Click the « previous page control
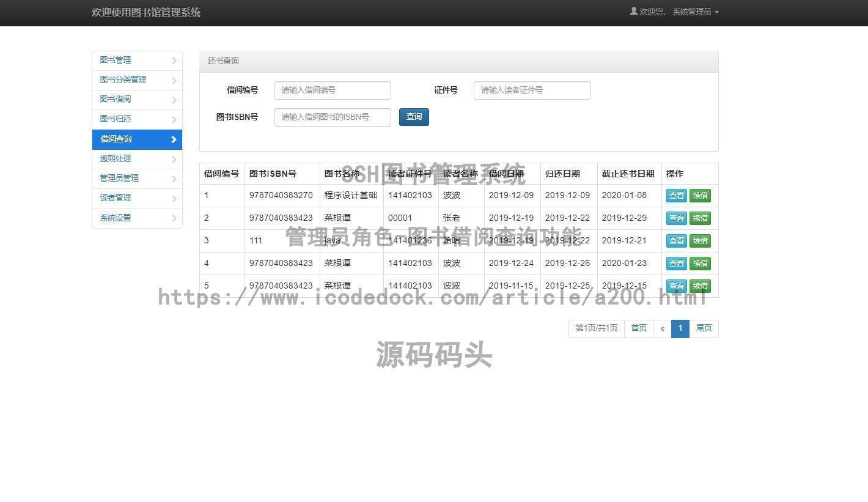 [663, 328]
